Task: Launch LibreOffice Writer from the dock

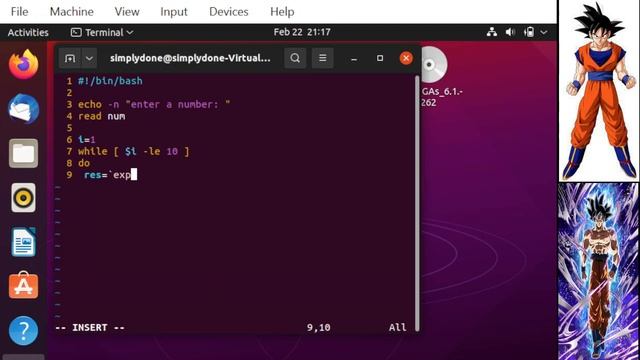Action: pos(24,242)
